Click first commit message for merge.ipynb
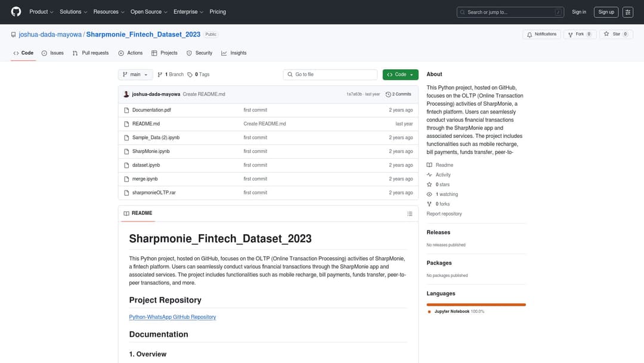 click(x=255, y=179)
